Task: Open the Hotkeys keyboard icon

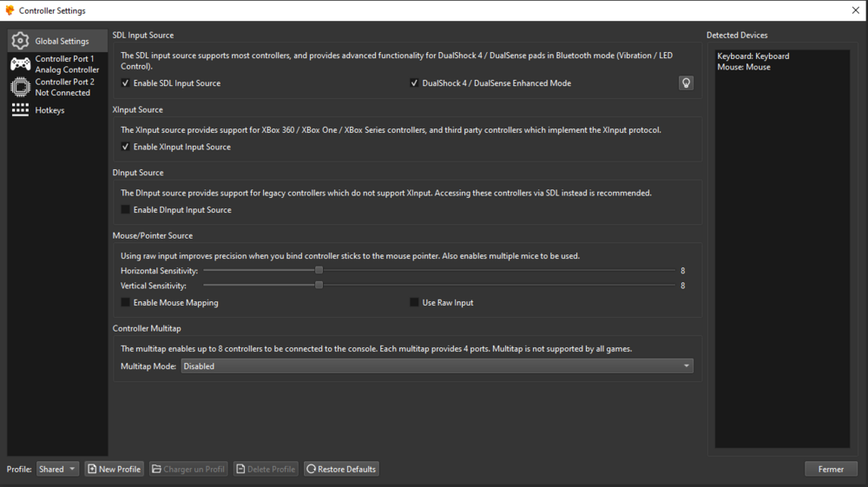Action: pyautogui.click(x=20, y=110)
